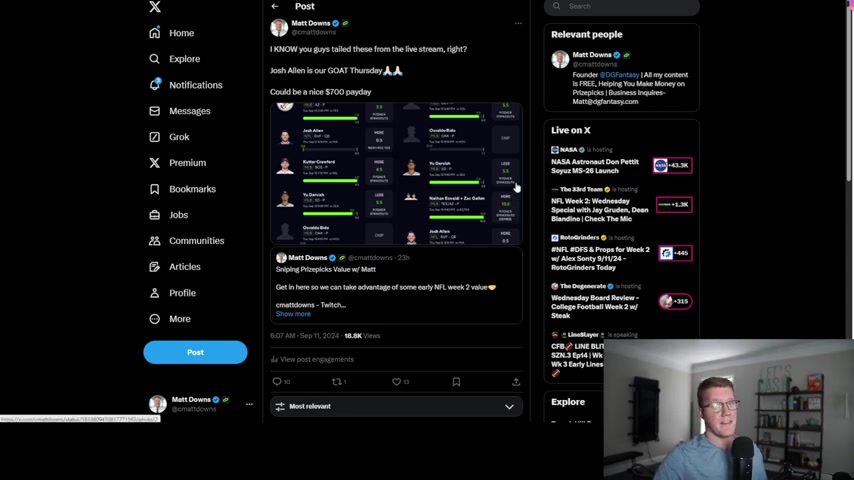Like the post with heart icon
Image resolution: width=854 pixels, height=480 pixels.
pos(396,381)
